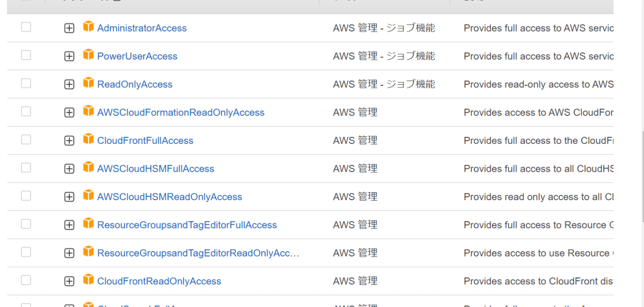Click 'AWS 管理' type in AWSCloudHSMFullAccess row
Image resolution: width=644 pixels, height=307 pixels.
[x=355, y=169]
